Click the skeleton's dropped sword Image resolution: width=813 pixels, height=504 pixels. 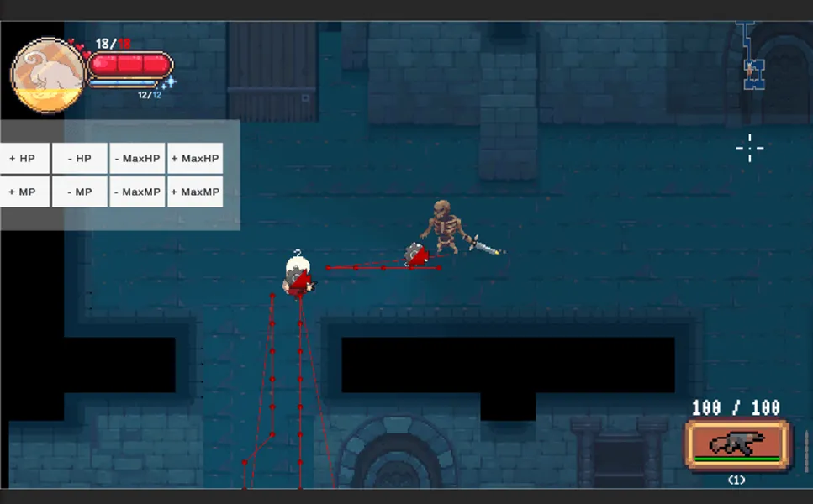pos(485,245)
